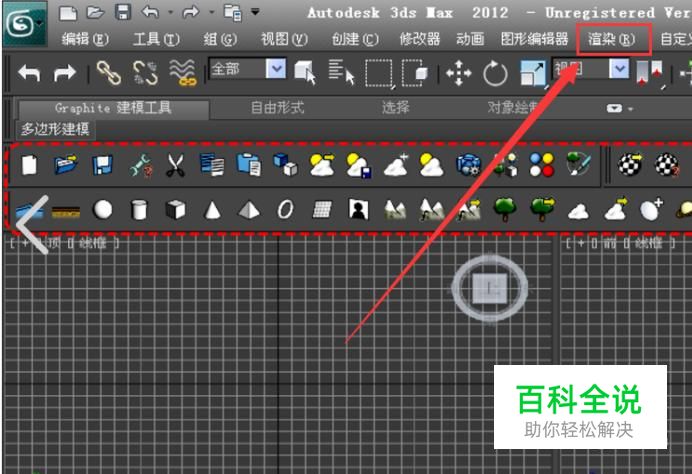692x474 pixels.
Task: Activate the Select Object cube cursor tool
Action: point(305,72)
